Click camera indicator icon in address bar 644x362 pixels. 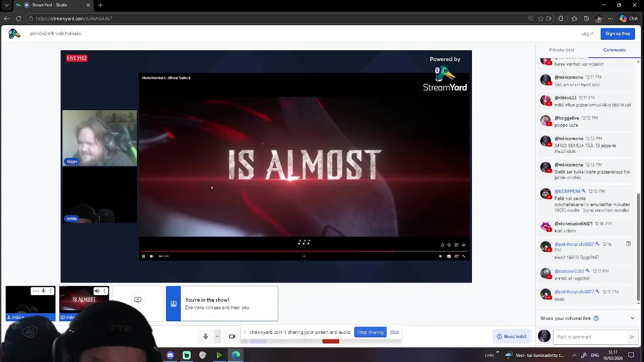pyautogui.click(x=549, y=19)
